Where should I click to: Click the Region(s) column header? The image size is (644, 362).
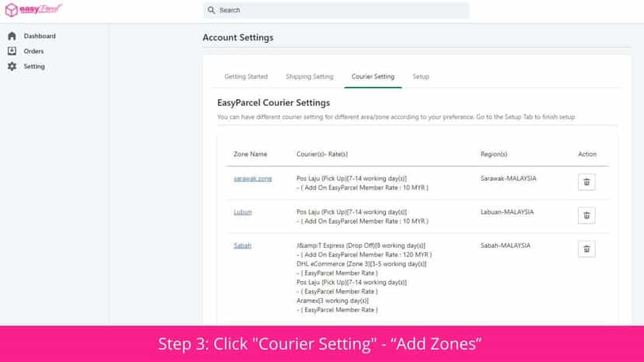point(494,155)
